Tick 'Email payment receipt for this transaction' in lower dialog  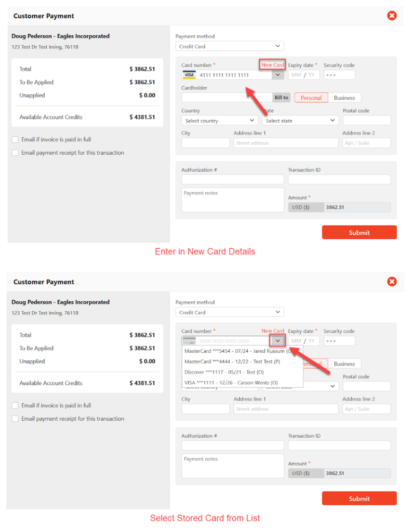click(15, 419)
